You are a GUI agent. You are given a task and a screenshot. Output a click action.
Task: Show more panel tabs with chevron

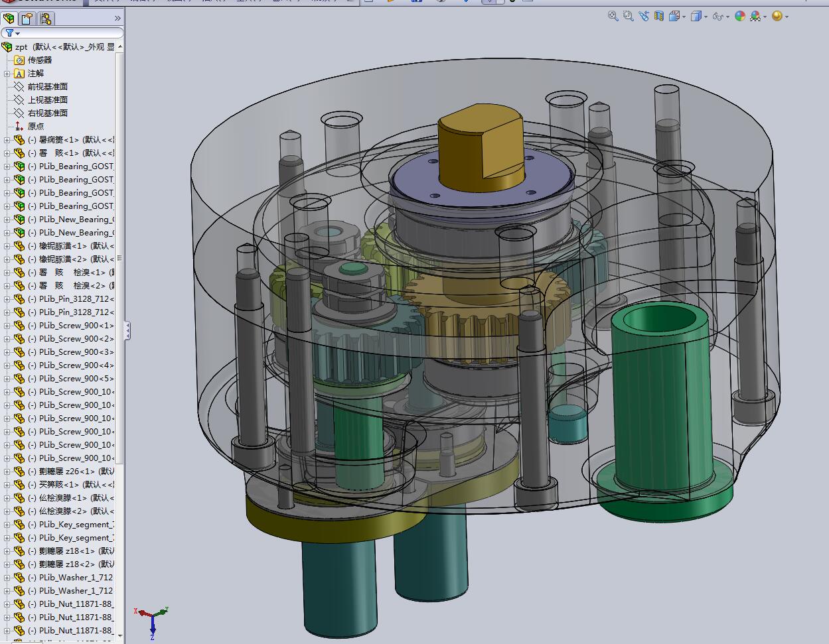(x=117, y=19)
